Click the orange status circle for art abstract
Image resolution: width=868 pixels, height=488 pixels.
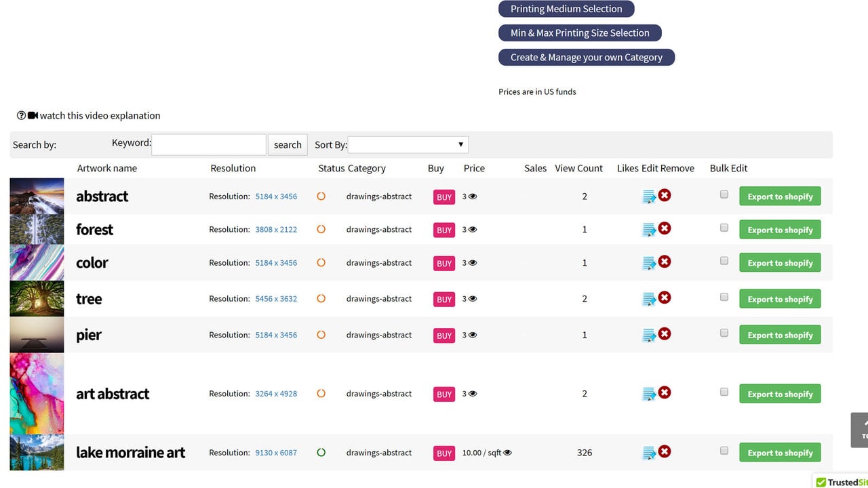(321, 393)
